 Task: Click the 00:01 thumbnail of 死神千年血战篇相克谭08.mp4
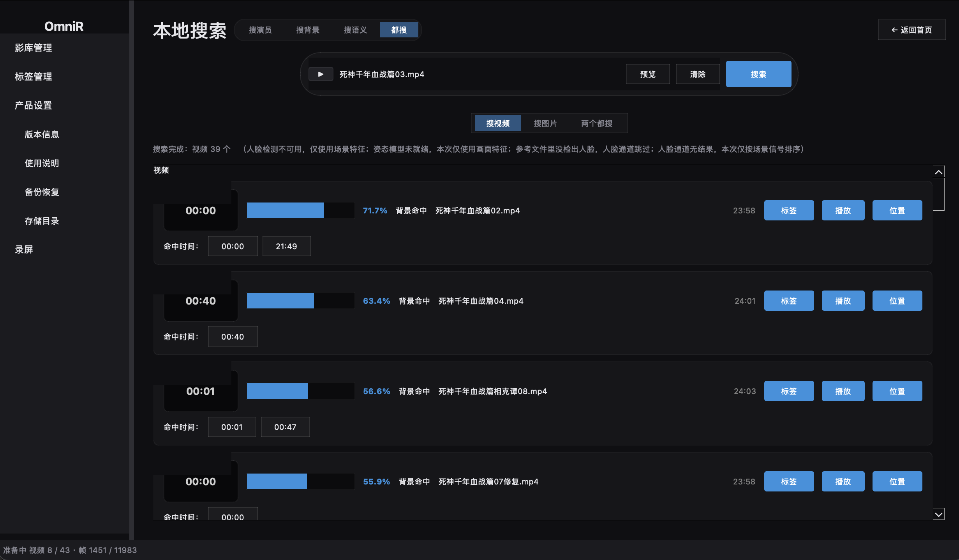[201, 391]
